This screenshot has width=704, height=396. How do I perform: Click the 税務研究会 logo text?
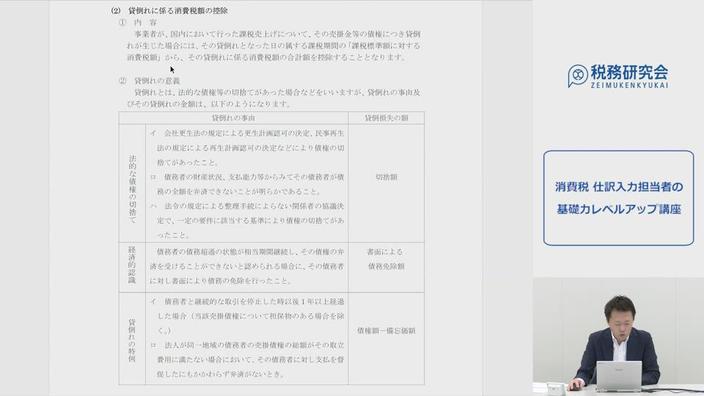[629, 72]
